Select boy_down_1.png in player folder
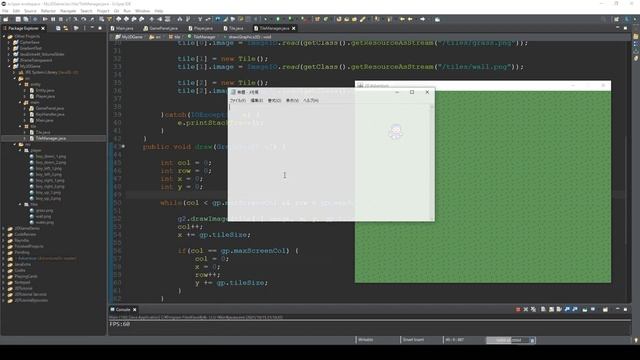The width and height of the screenshot is (640, 360). (50, 156)
